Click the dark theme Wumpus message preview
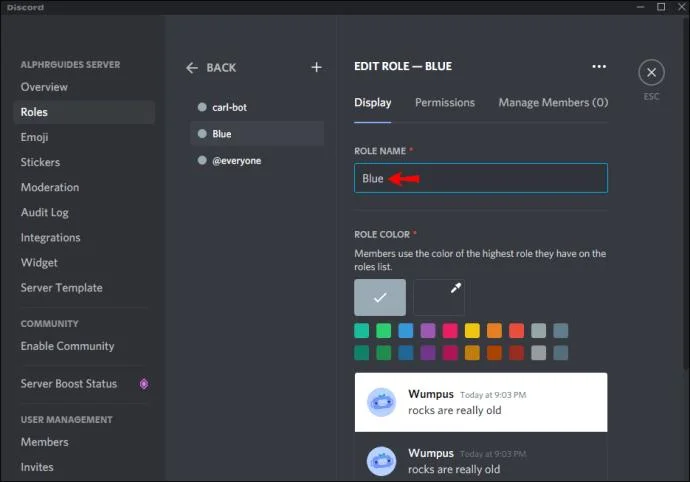Viewport: 690px width, 482px height. 481,458
